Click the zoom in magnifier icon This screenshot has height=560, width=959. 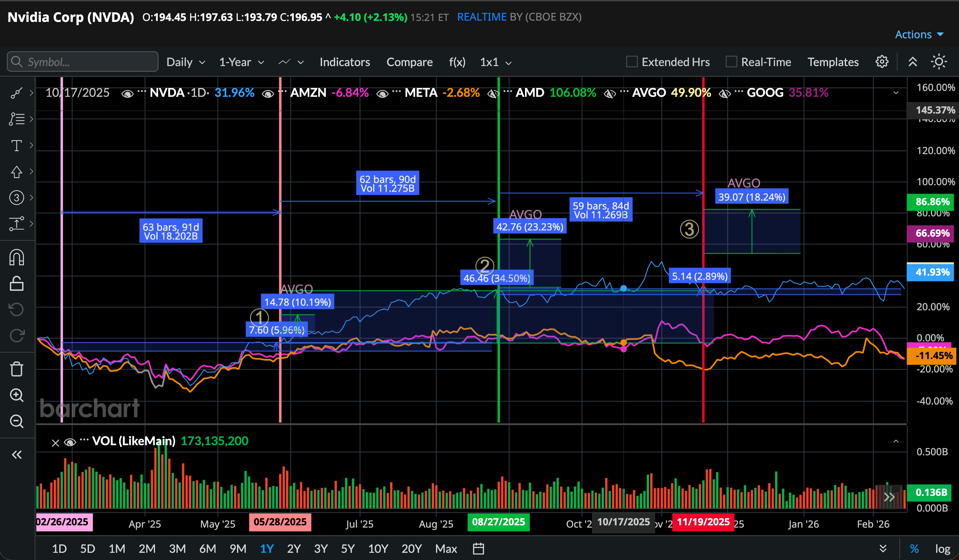(16, 395)
